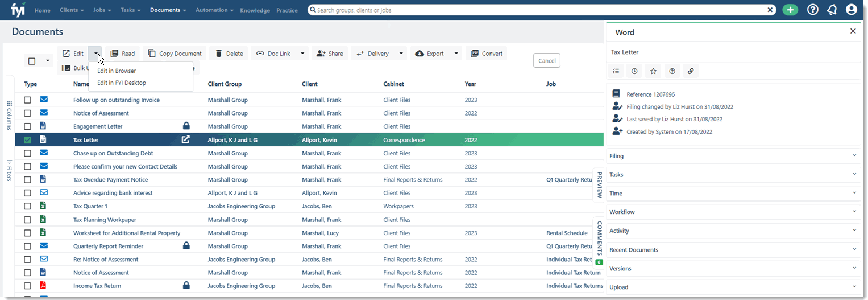Tick checkbox for Engagement Letter row
Image resolution: width=868 pixels, height=300 pixels.
pos(27,126)
